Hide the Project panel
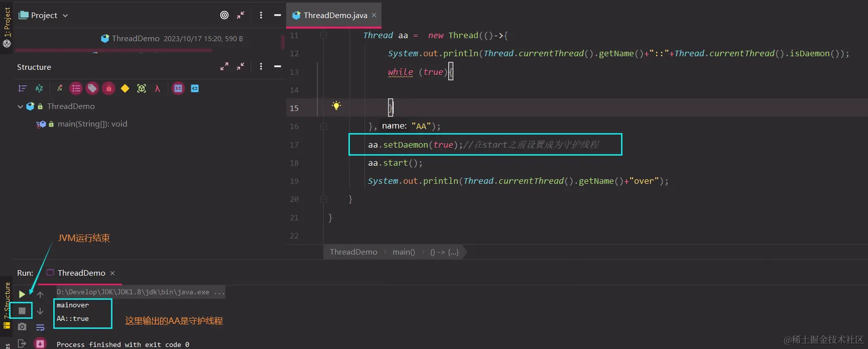The height and width of the screenshot is (349, 868). (x=277, y=15)
